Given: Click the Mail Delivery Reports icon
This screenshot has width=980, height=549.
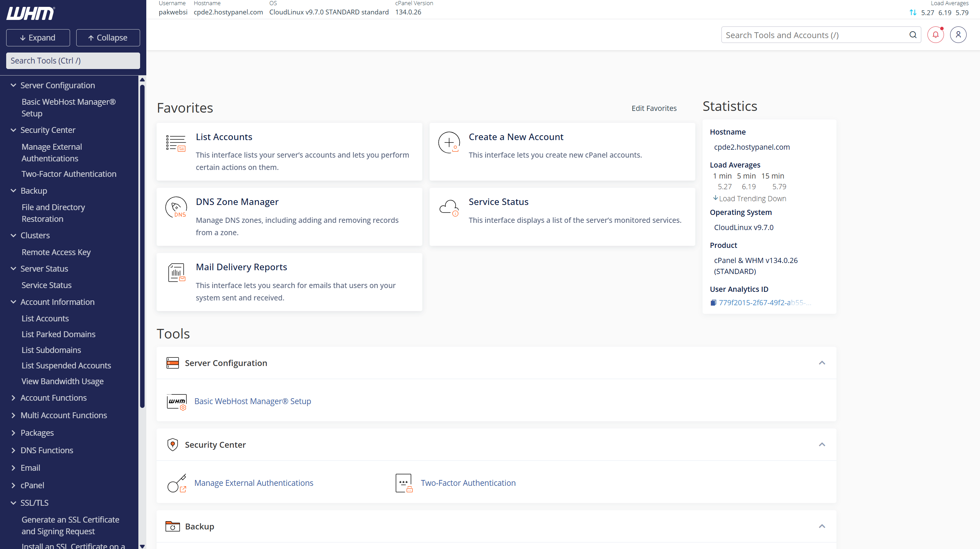Looking at the screenshot, I should click(176, 272).
